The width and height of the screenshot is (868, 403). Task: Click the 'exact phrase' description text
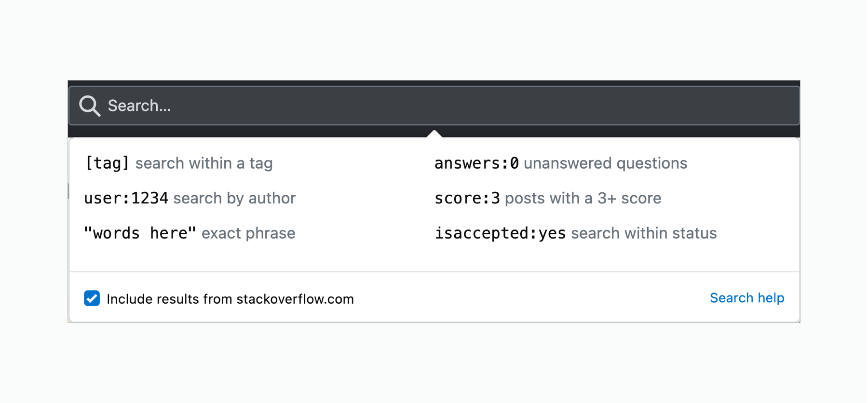coord(248,233)
